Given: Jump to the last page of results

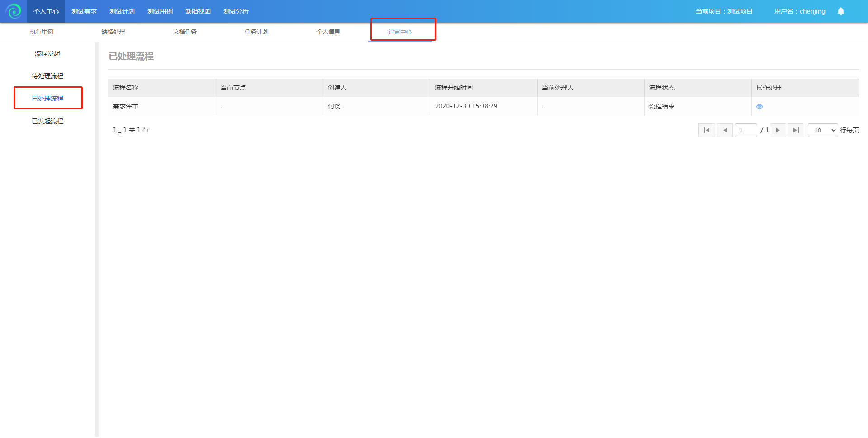Looking at the screenshot, I should 796,130.
